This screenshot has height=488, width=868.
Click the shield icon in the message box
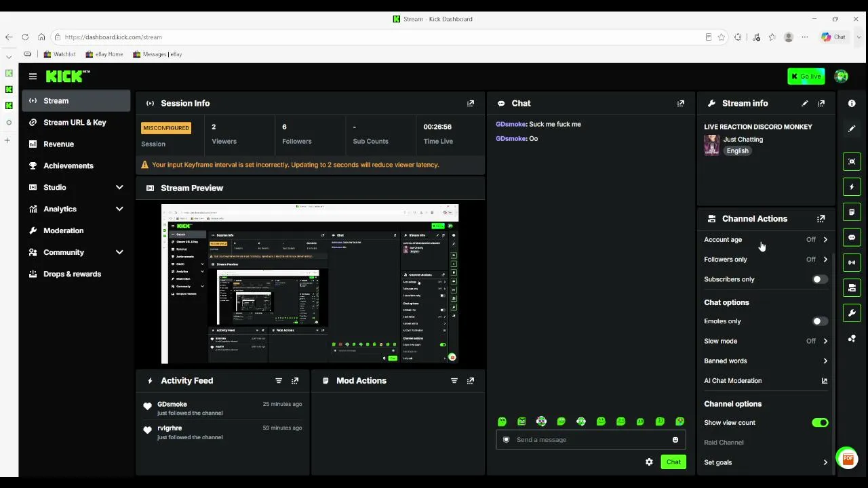coord(506,440)
